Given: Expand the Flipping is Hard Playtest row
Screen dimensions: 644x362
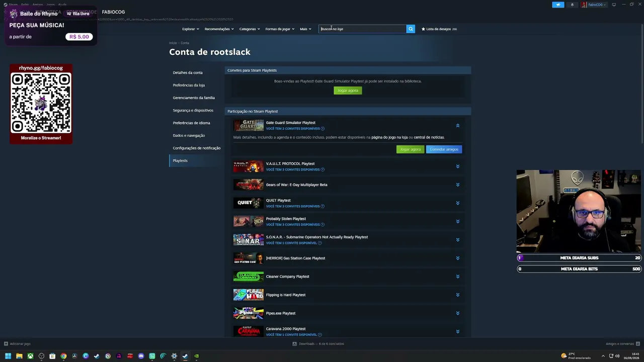Looking at the screenshot, I should [x=457, y=295].
